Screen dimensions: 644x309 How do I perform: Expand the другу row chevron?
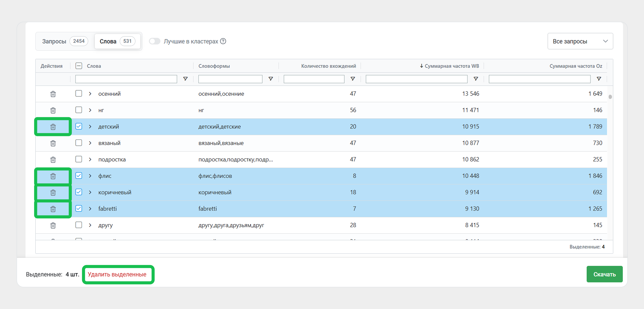tap(90, 225)
